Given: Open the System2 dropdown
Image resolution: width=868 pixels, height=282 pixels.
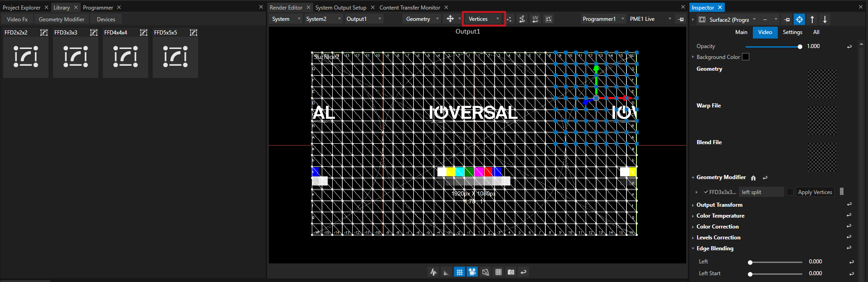Looking at the screenshot, I should (324, 19).
